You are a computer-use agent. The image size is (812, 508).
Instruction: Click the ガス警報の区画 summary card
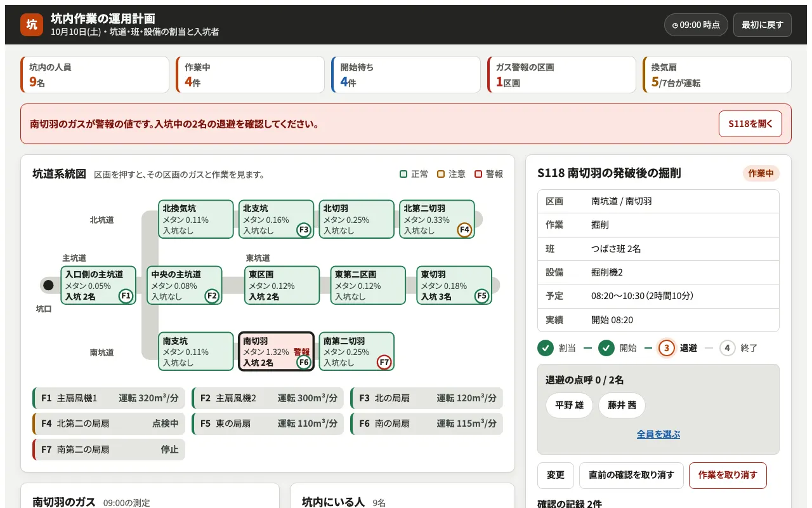tap(561, 74)
